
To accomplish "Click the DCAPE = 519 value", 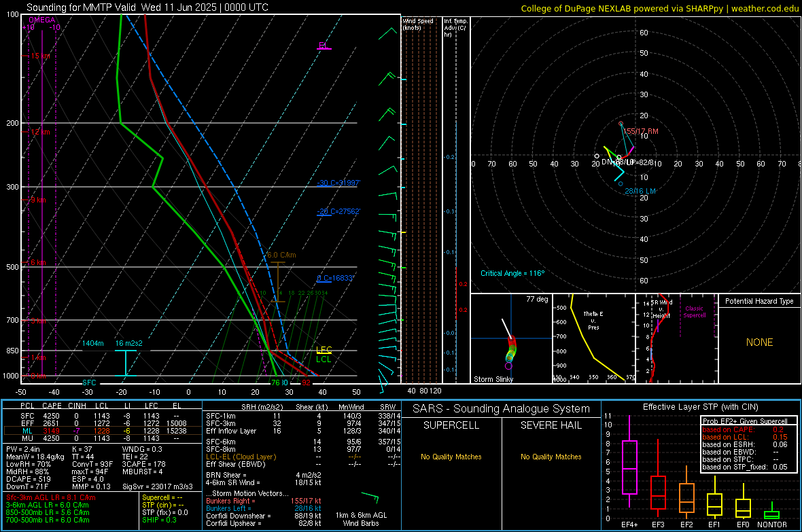I will (29, 479).
